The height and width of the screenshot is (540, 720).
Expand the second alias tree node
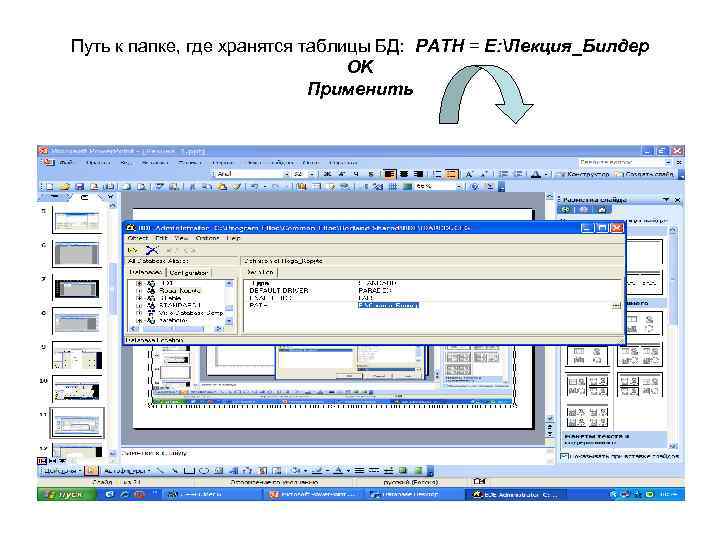coord(139,291)
